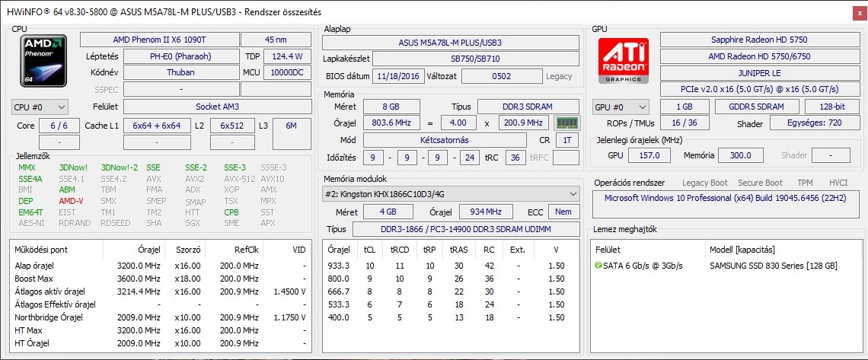This screenshot has height=360, width=868.
Task: Click the CPB feature flag
Action: point(231,212)
